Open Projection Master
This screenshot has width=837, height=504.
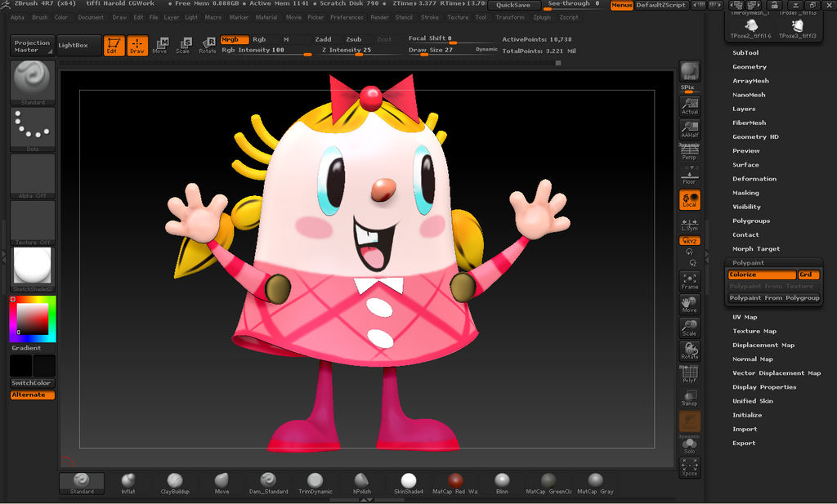pos(32,46)
